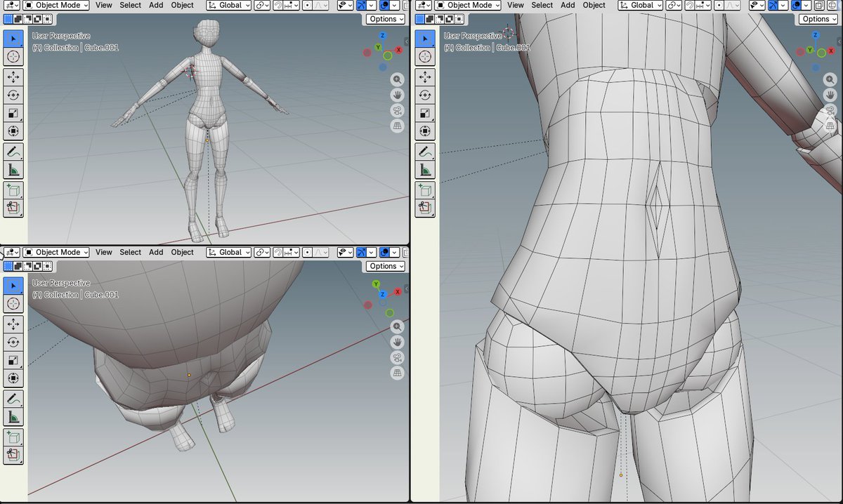Select the Transform tool in the bottom-left viewport
The image size is (843, 504).
pyautogui.click(x=13, y=378)
